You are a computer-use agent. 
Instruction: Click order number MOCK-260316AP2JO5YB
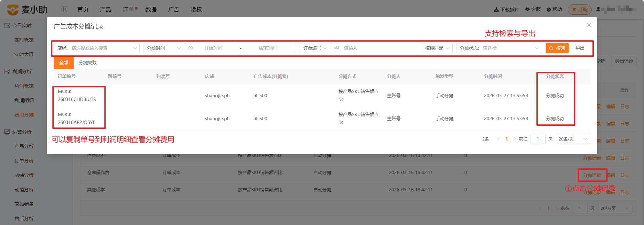pyautogui.click(x=77, y=119)
